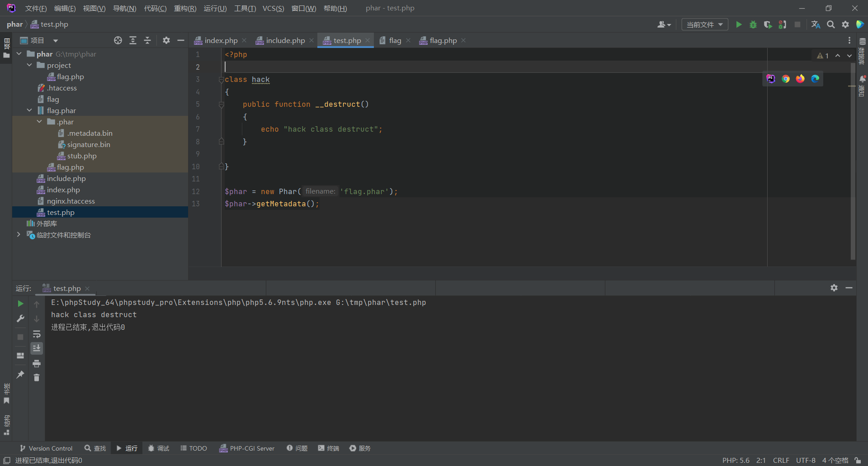
Task: Toggle scroll to end in Run console
Action: (37, 348)
